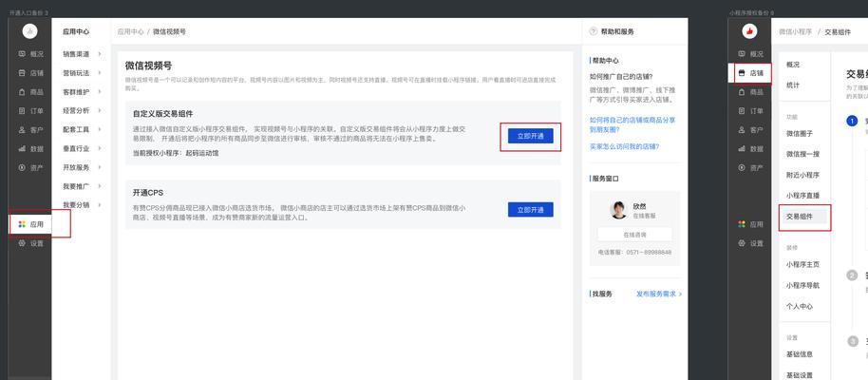The width and height of the screenshot is (868, 380).
Task: Expand the 配套工具 chevron
Action: coord(100,129)
